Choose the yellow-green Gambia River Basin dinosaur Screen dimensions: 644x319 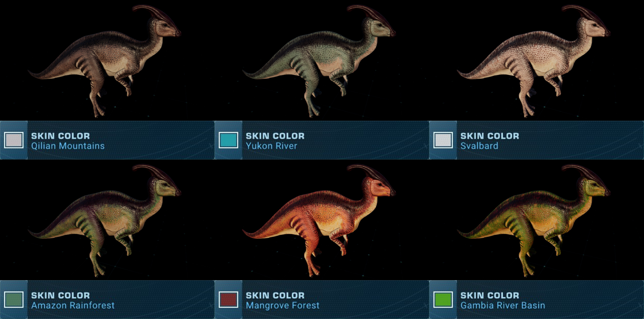pos(534,220)
